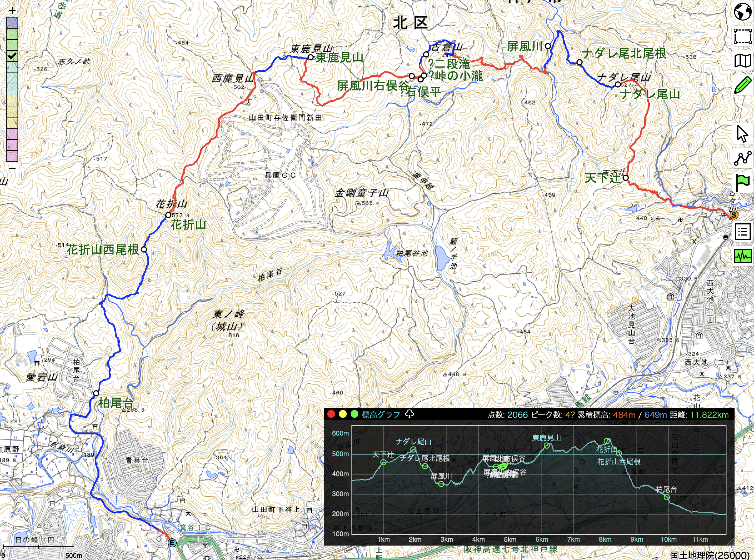Click the checked green zoom level cell

tap(12, 56)
